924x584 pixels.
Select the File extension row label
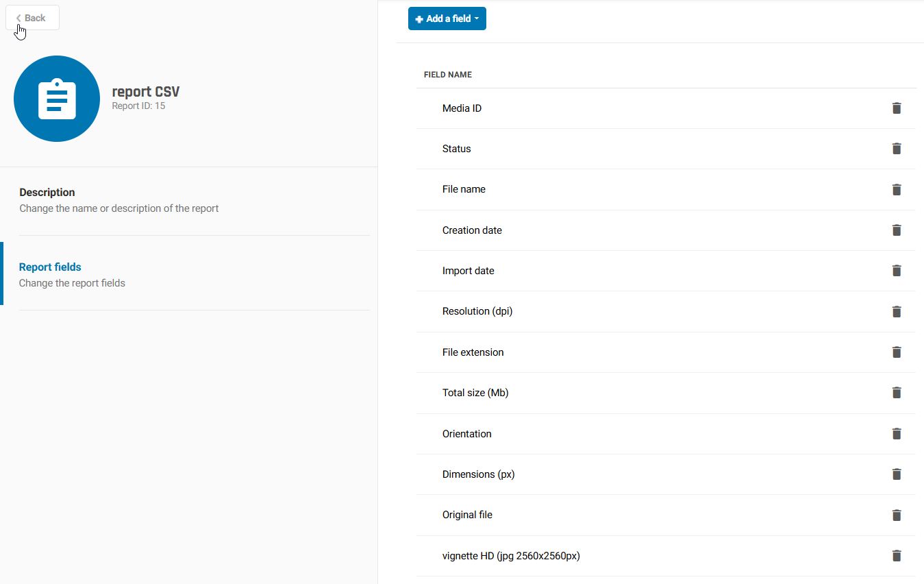473,352
